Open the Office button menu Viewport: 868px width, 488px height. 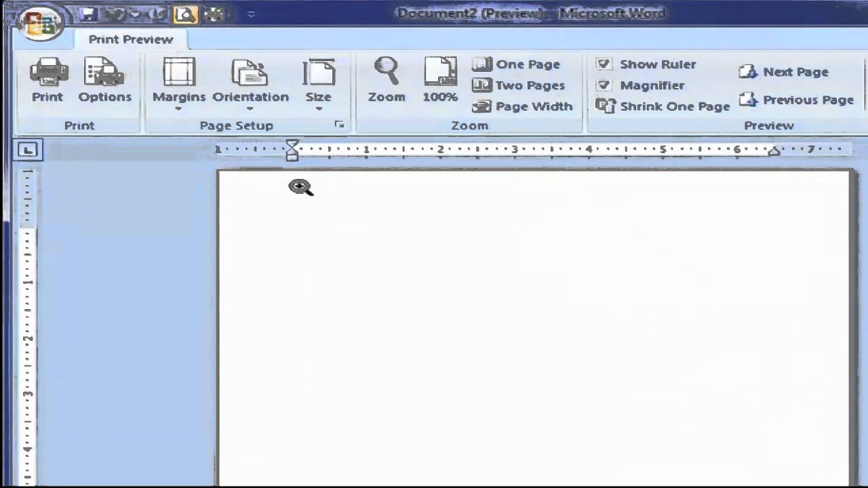41,22
